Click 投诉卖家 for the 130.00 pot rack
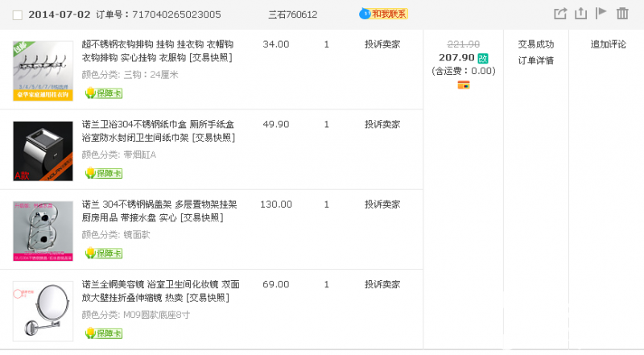This screenshot has height=355, width=644. coord(382,204)
